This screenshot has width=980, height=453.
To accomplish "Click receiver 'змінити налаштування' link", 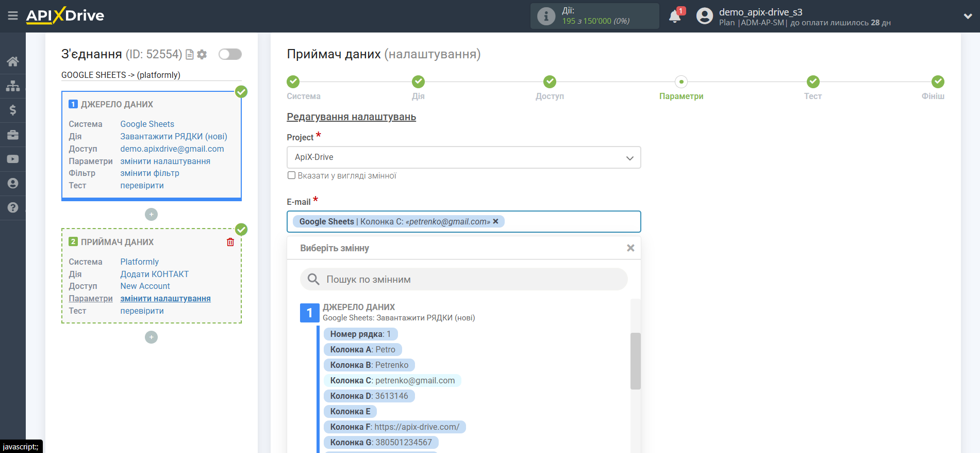I will 165,298.
